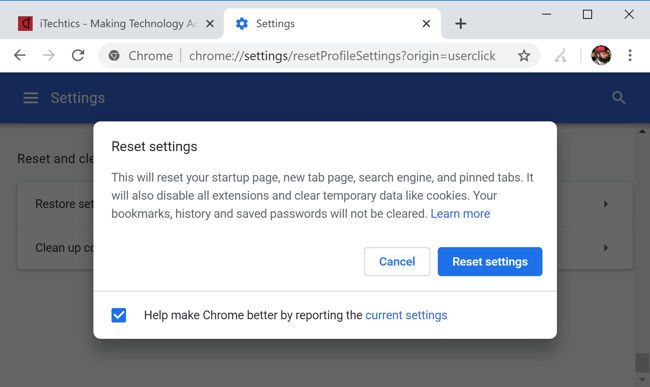
Task: Expand the Clean up computer row arrow
Action: click(606, 248)
